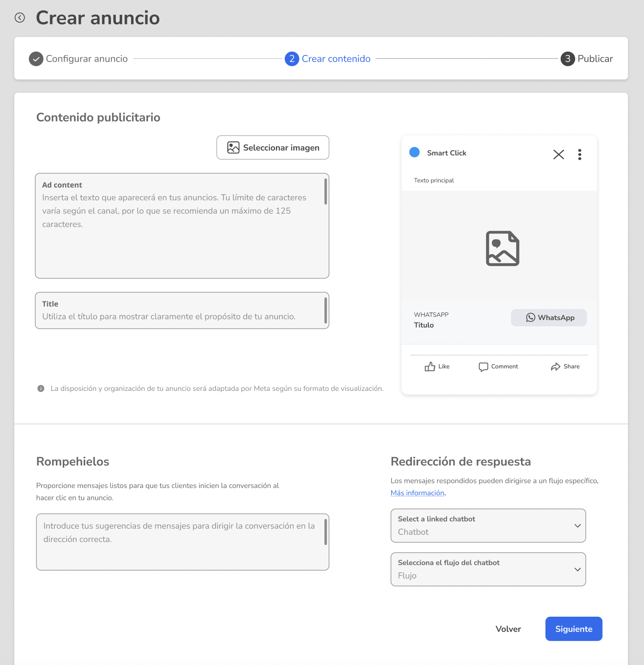The width and height of the screenshot is (644, 665).
Task: Expand the Selecciona el flujo del chatbot dropdown
Action: pyautogui.click(x=488, y=569)
